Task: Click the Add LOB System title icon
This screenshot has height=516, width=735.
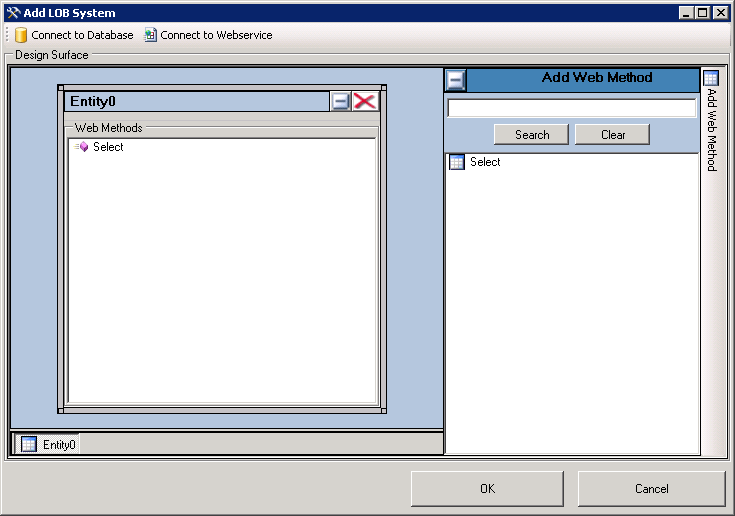Action: 13,13
